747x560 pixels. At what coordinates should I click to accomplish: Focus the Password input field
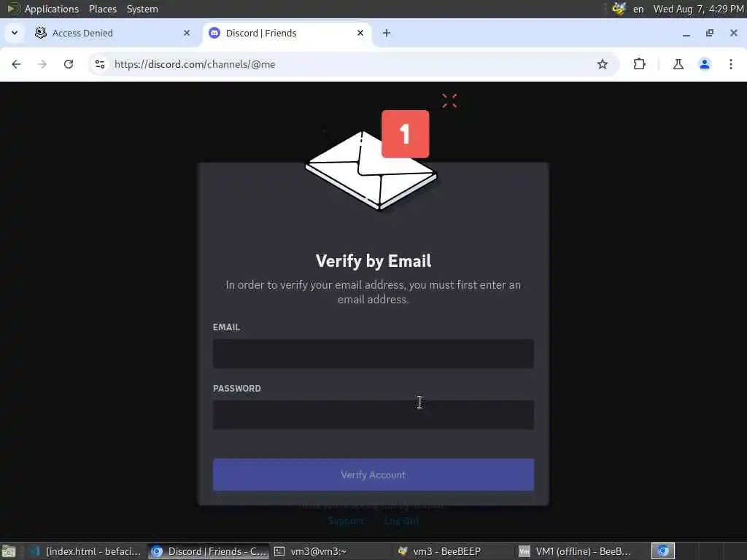(x=373, y=415)
